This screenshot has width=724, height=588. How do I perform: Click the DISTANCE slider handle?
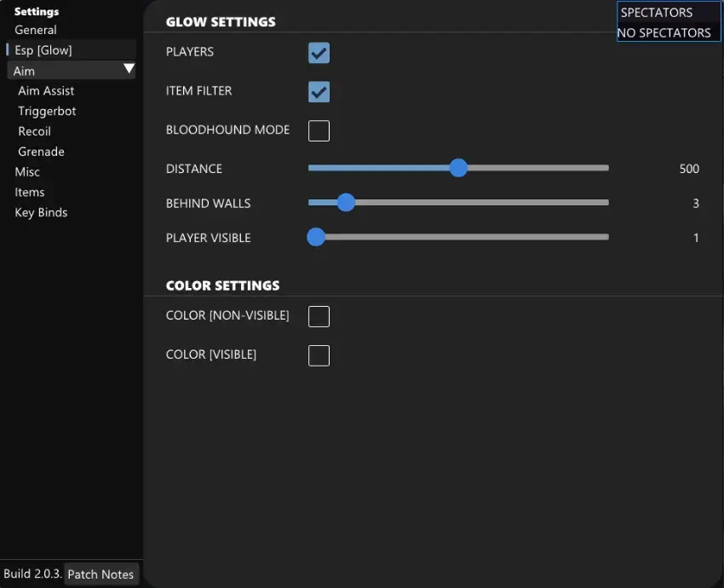coord(458,168)
